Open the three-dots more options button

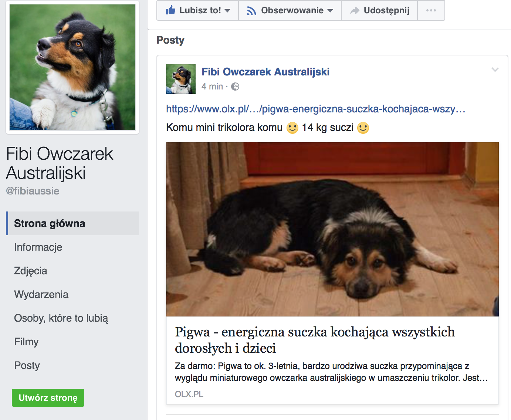431,10
